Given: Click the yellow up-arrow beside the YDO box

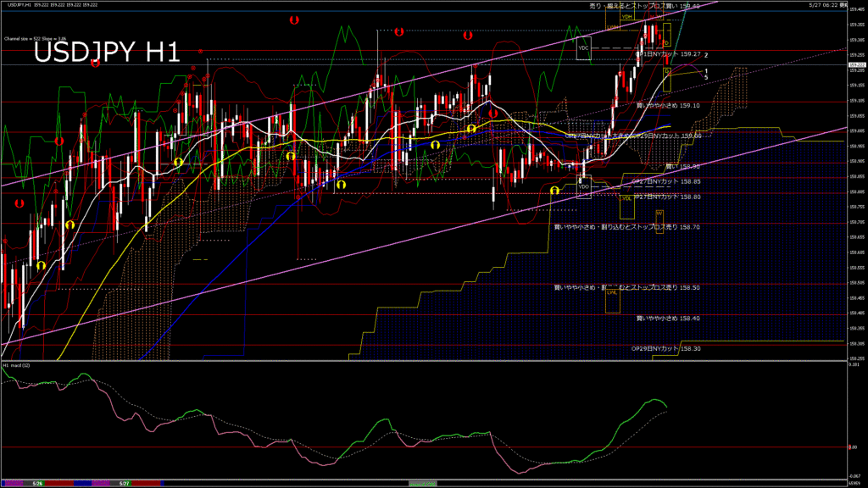Looking at the screenshot, I should tap(554, 191).
